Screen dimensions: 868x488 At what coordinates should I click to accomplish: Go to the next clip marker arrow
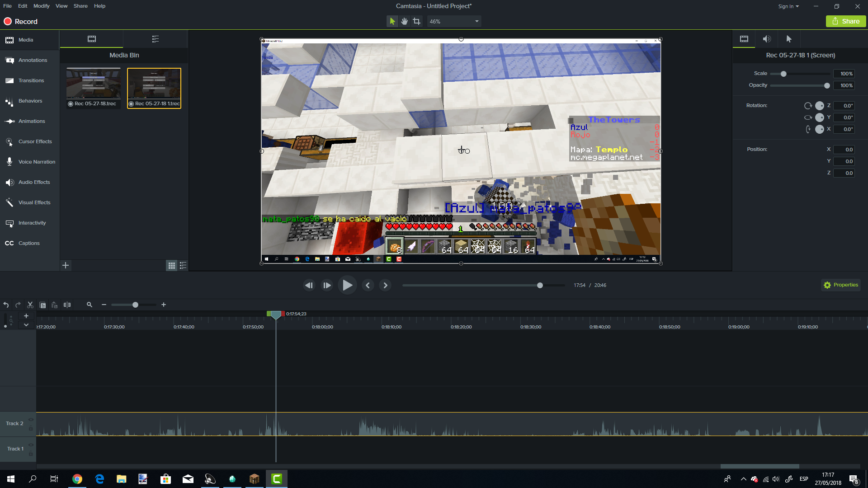coord(385,285)
